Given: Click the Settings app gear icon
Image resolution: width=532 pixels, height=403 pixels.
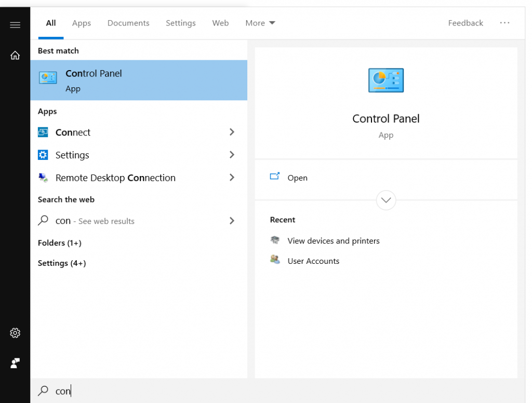Looking at the screenshot, I should point(43,155).
